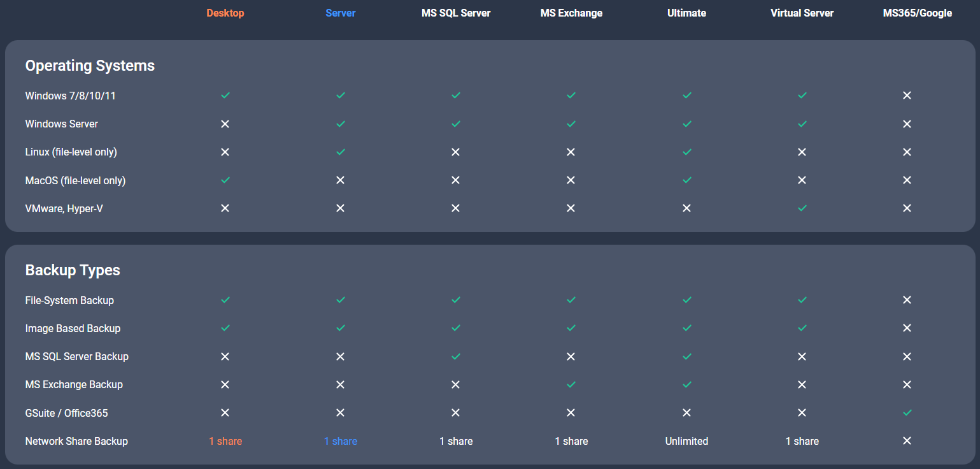Click the Desktop cross for Windows Server
The height and width of the screenshot is (469, 980).
[225, 124]
